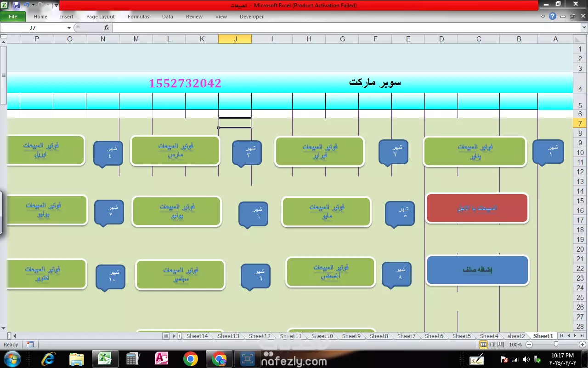This screenshot has height=368, width=588.
Task: Click the blue month 5 callout shape
Action: [x=400, y=214]
